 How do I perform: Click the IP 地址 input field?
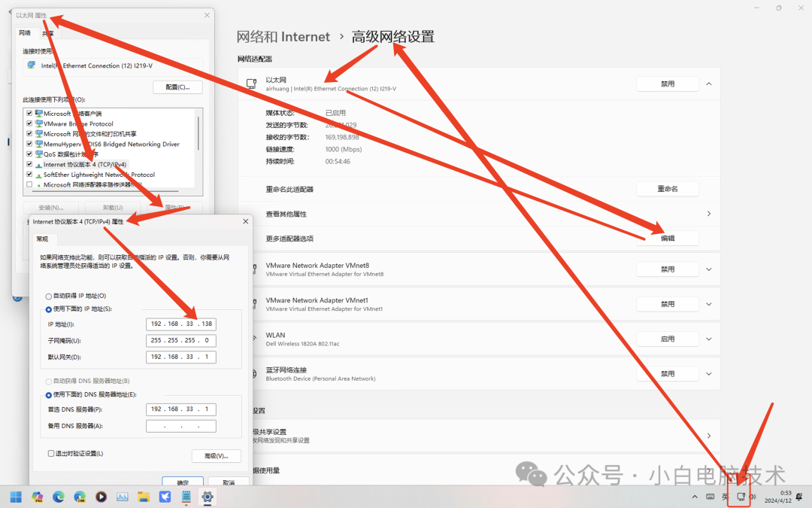(x=181, y=324)
